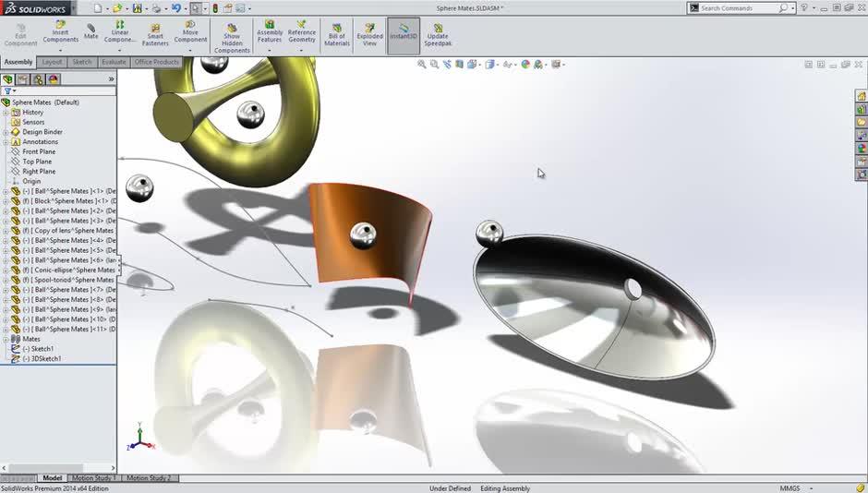Click the Mate tool in the Assembly toolbar
868x493 pixels.
pyautogui.click(x=90, y=31)
